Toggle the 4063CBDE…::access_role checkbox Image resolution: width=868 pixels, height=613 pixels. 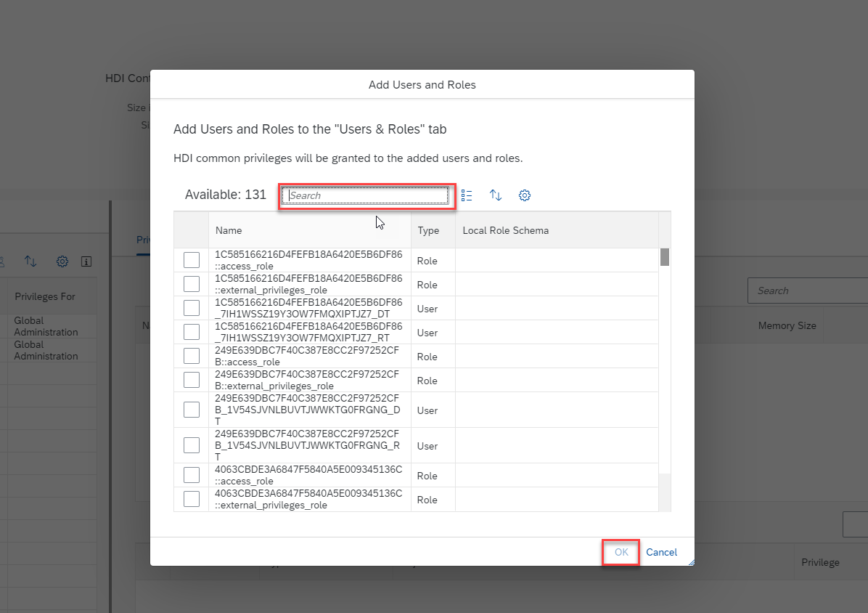[x=192, y=475]
